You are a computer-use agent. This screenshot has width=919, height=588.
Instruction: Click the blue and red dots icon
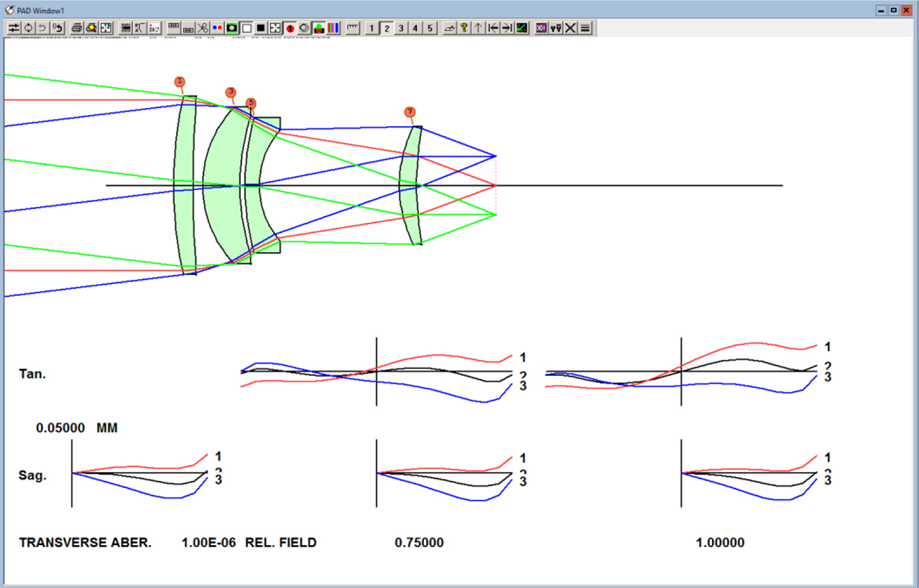pyautogui.click(x=217, y=28)
